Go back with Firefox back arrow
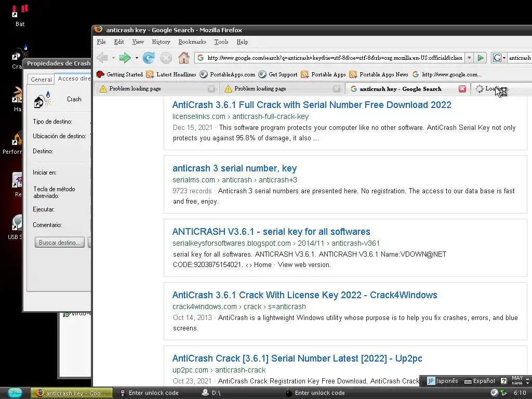The height and width of the screenshot is (399, 532). click(x=102, y=58)
